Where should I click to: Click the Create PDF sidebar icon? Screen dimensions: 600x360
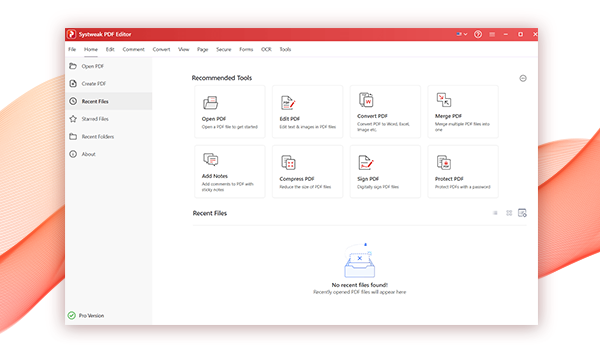[x=73, y=83]
